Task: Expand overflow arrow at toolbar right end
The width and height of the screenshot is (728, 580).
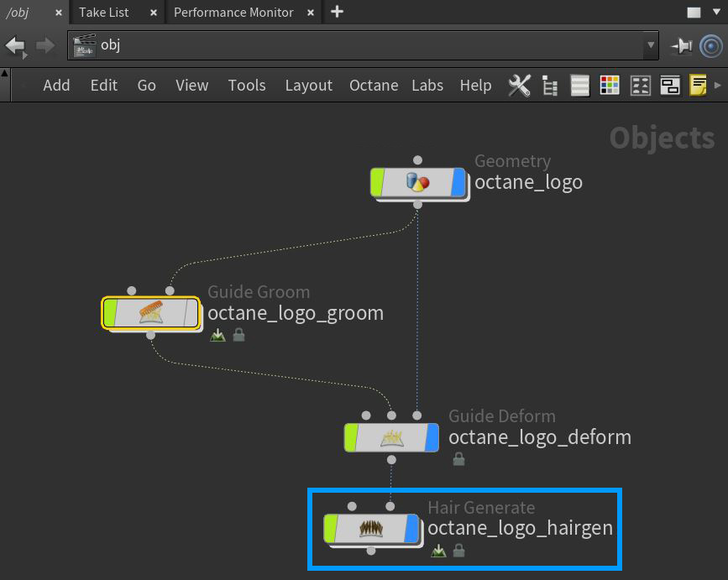Action: (717, 86)
